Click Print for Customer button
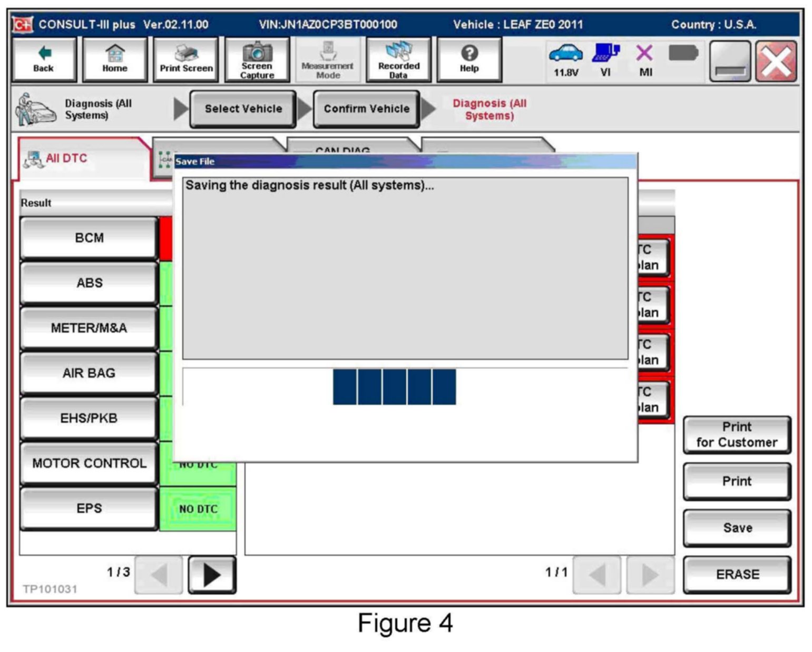Viewport: 812px width, 652px height. [737, 435]
